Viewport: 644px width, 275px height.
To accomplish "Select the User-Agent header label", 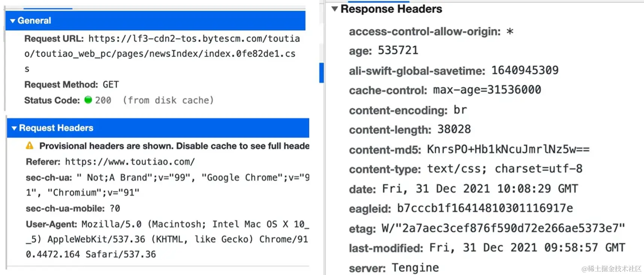I will click(51, 224).
